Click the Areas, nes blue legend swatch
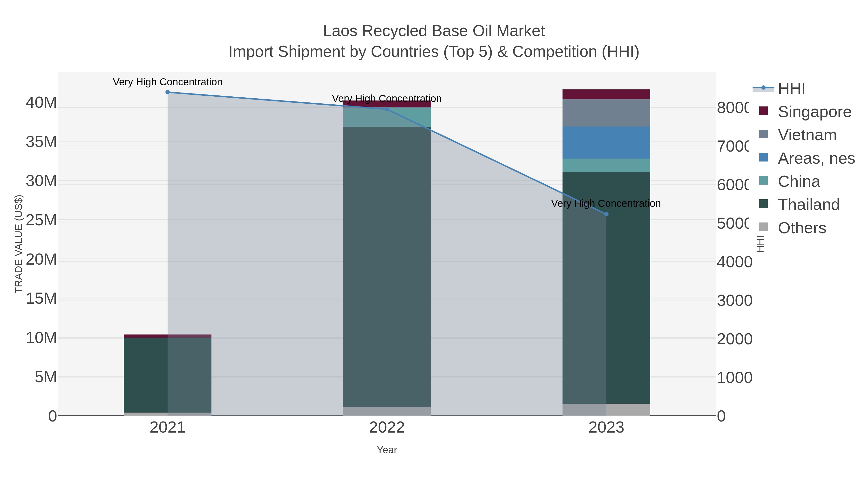 pos(763,157)
